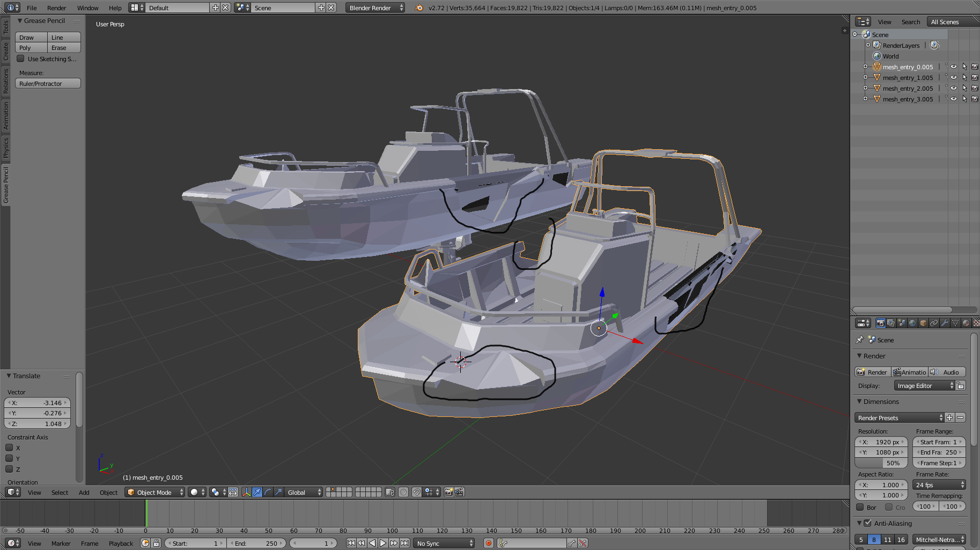Open the Blender Render engine dropdown

375,8
